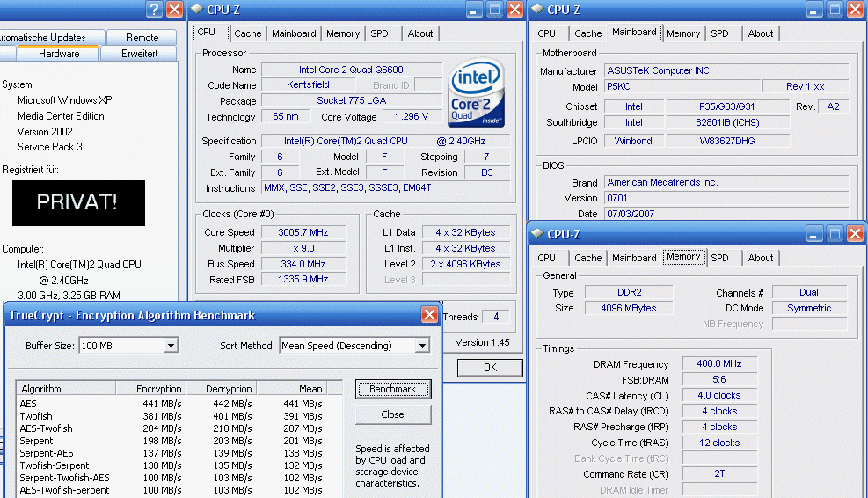Select the Serpent-AES benchmark row
This screenshot has height=498, width=868.
[171, 453]
